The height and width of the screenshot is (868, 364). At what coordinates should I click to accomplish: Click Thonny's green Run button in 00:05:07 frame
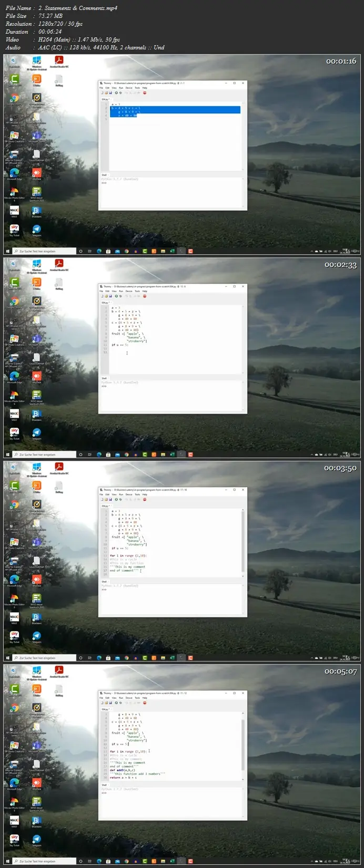(116, 702)
